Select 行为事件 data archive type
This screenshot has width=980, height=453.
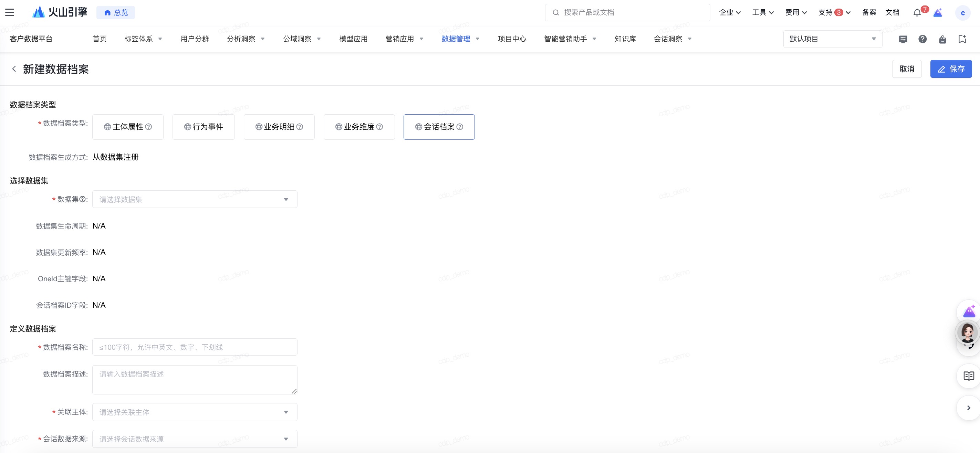click(x=204, y=127)
